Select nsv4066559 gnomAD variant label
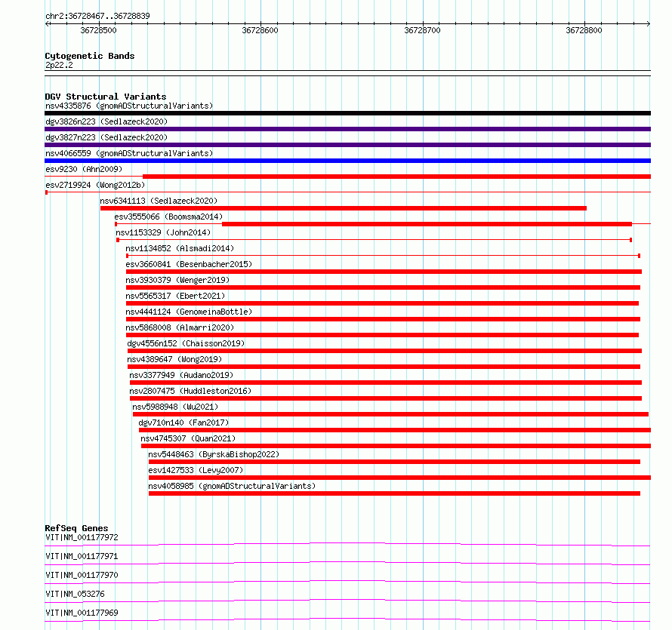Screen dimensions: 672x630 pos(129,153)
